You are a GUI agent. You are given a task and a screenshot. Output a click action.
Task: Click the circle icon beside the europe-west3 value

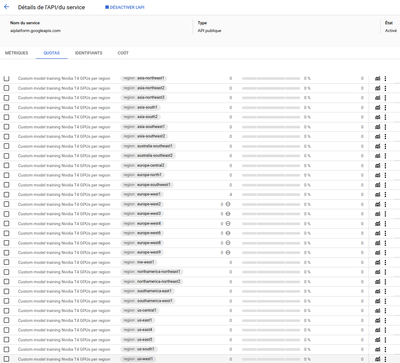228,214
